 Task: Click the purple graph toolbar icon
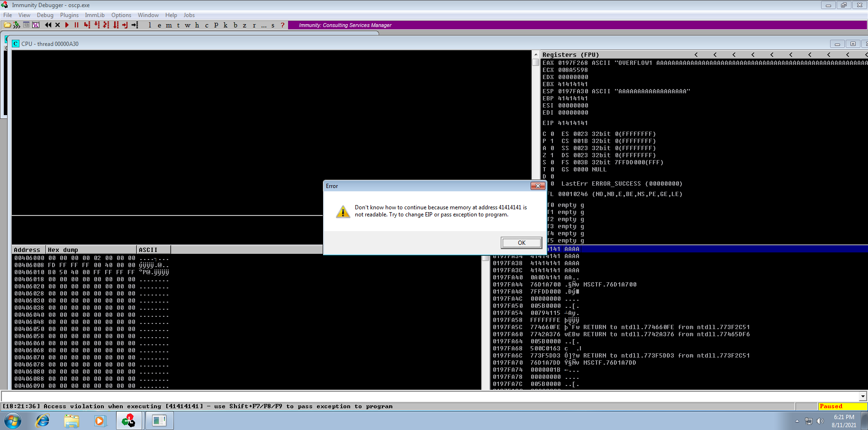pyautogui.click(x=36, y=25)
